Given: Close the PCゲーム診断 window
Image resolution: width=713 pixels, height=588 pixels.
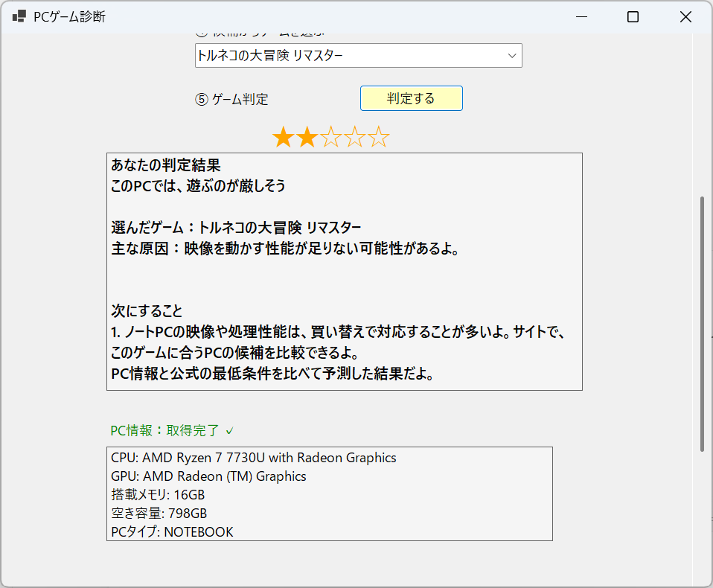Looking at the screenshot, I should (685, 17).
